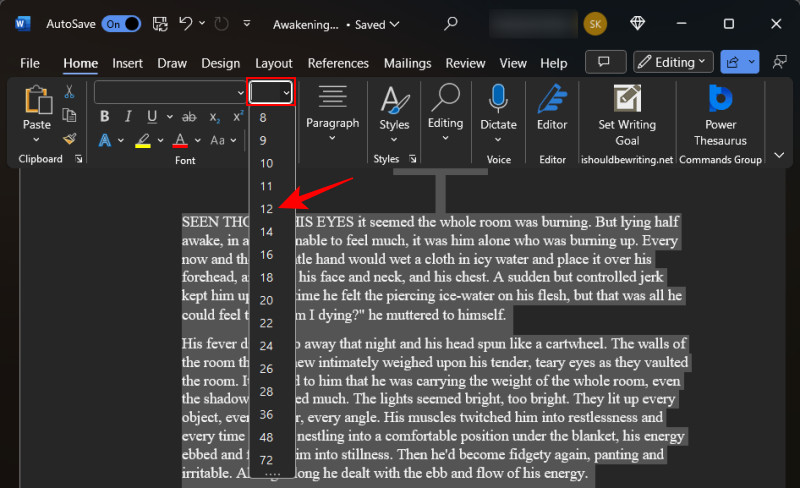Toggle the AutoSave switch off
The width and height of the screenshot is (800, 488).
(121, 24)
